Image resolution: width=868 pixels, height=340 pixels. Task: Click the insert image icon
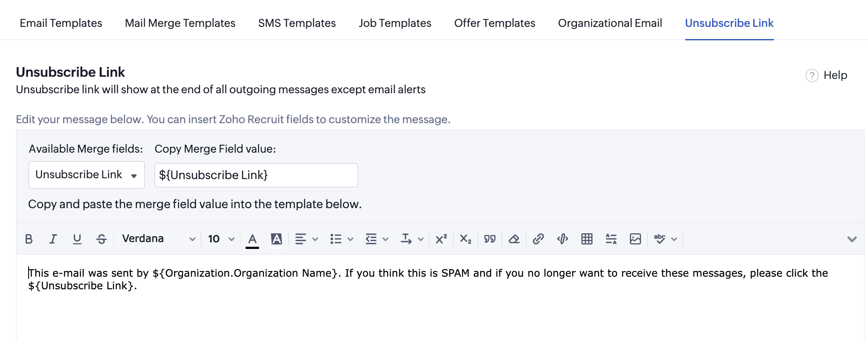coord(635,239)
